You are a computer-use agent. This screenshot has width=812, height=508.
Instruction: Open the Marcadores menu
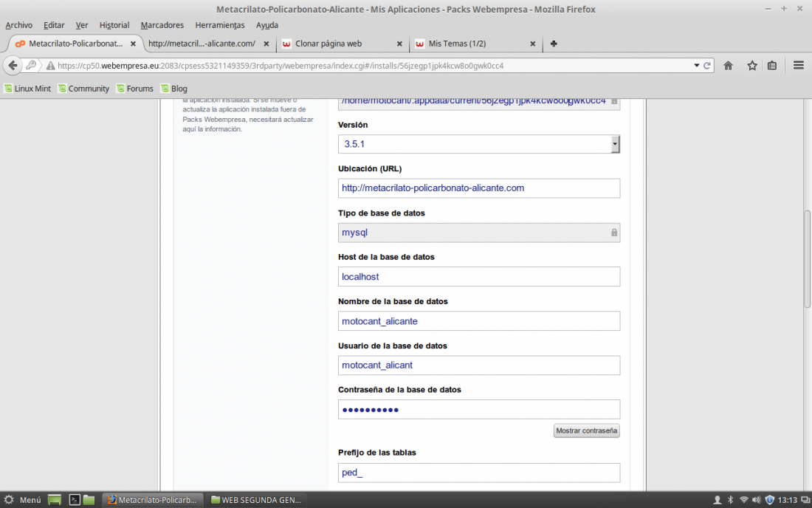162,25
